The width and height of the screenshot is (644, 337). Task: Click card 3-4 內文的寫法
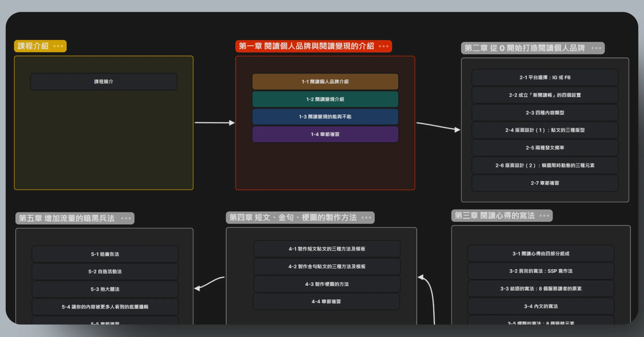541,306
